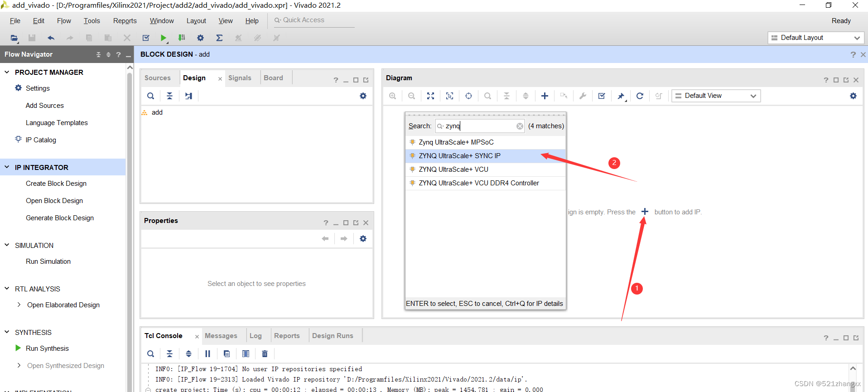Open Design panel settings gear

(363, 96)
